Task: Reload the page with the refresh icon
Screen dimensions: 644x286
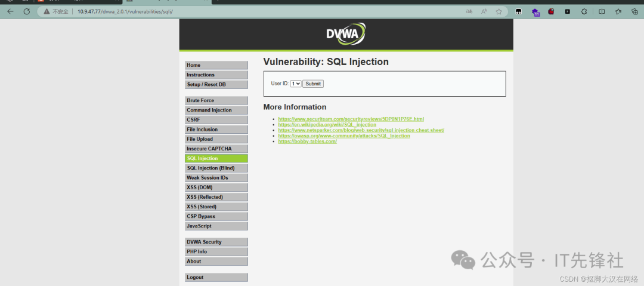Action: [27, 11]
